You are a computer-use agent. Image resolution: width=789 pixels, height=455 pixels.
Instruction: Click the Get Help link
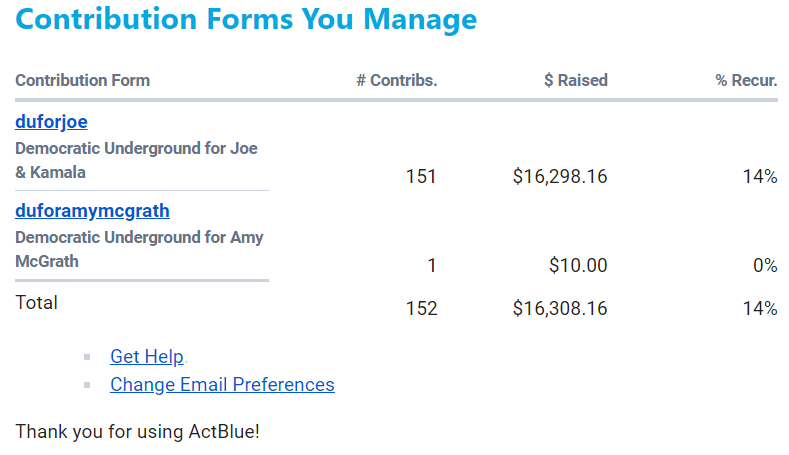pos(147,356)
